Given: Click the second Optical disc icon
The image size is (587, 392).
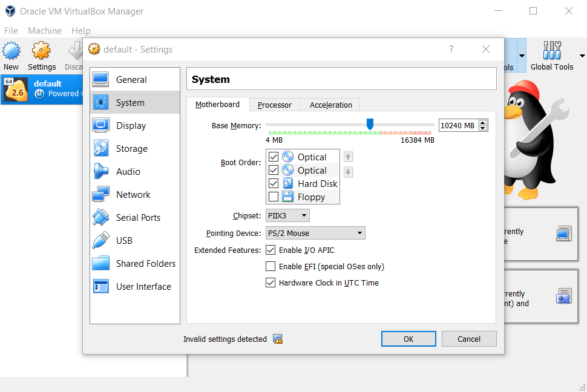Looking at the screenshot, I should pyautogui.click(x=287, y=170).
